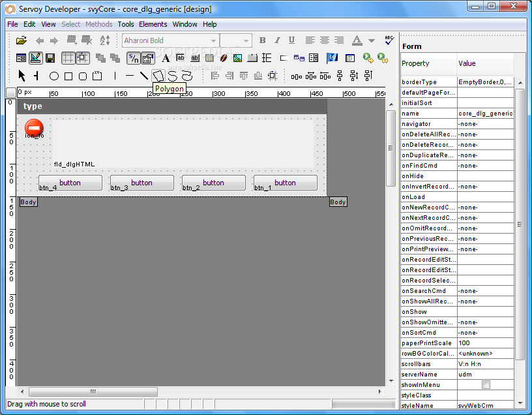Toggle the S/n toolbar button
Viewport: 532px width, 415px height.
134,58
